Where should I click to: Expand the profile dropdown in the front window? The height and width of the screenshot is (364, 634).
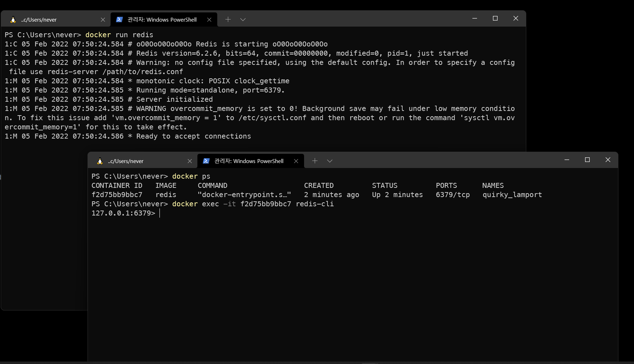330,161
